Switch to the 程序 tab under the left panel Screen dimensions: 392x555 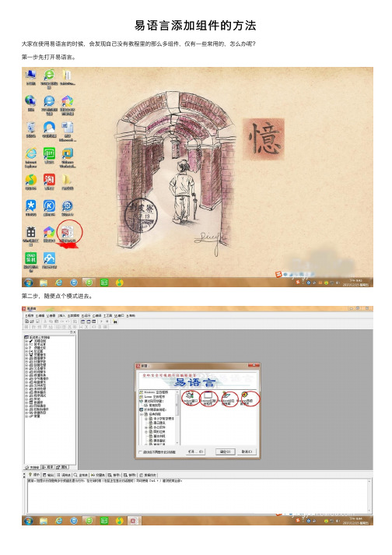coord(47,467)
